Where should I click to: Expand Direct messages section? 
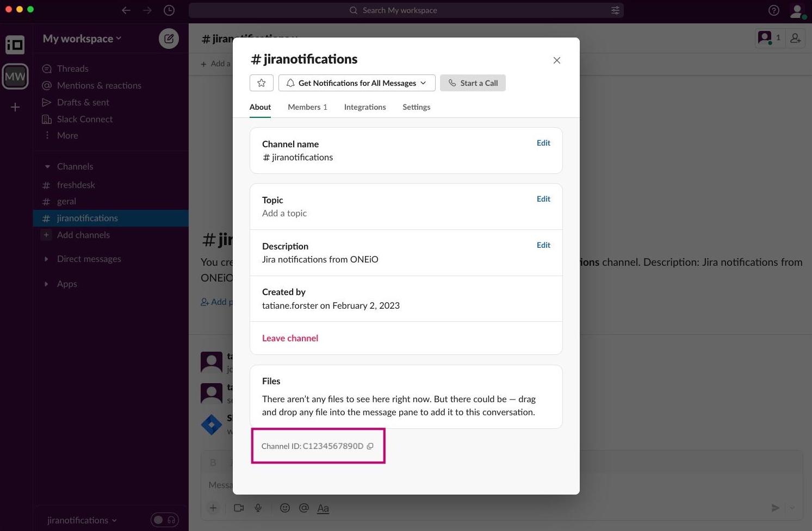tap(46, 259)
